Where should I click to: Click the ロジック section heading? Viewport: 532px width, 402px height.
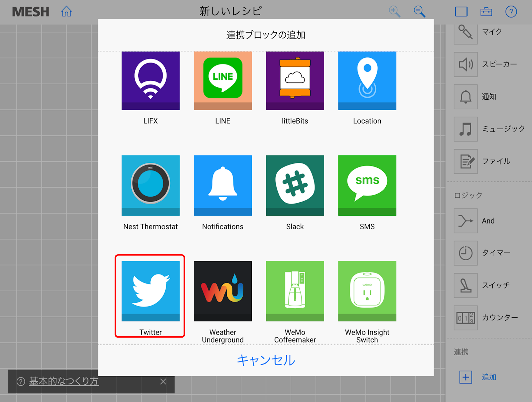(468, 195)
